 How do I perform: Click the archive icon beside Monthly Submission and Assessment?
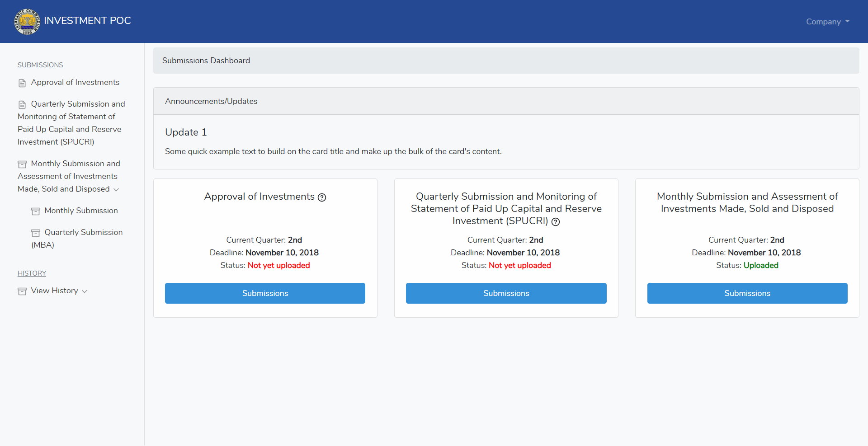pos(22,164)
